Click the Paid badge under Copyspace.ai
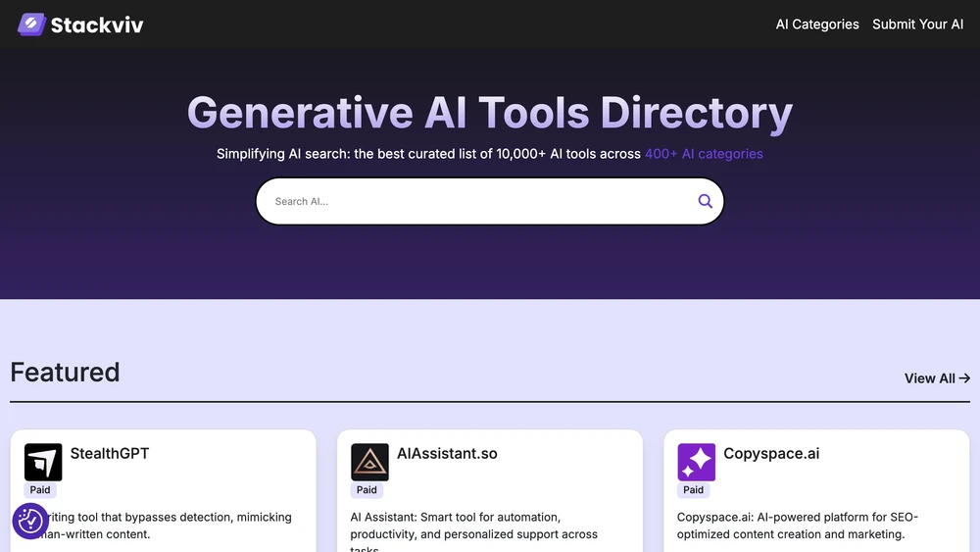The width and height of the screenshot is (980, 552). tap(693, 490)
